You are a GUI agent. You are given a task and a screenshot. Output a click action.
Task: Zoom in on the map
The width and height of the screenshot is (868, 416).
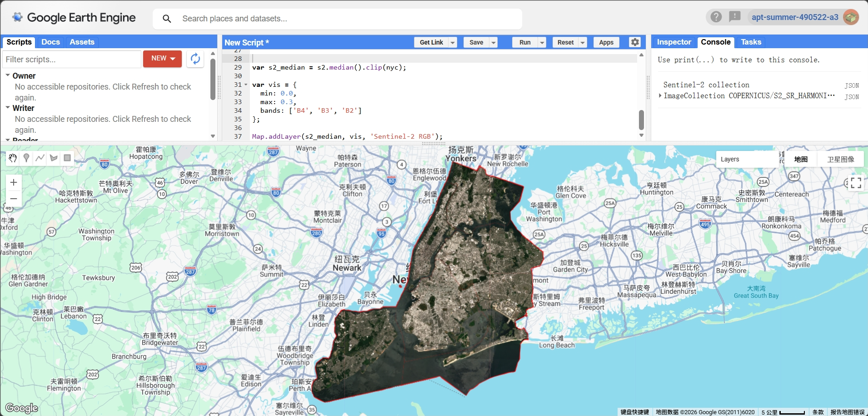coord(14,182)
